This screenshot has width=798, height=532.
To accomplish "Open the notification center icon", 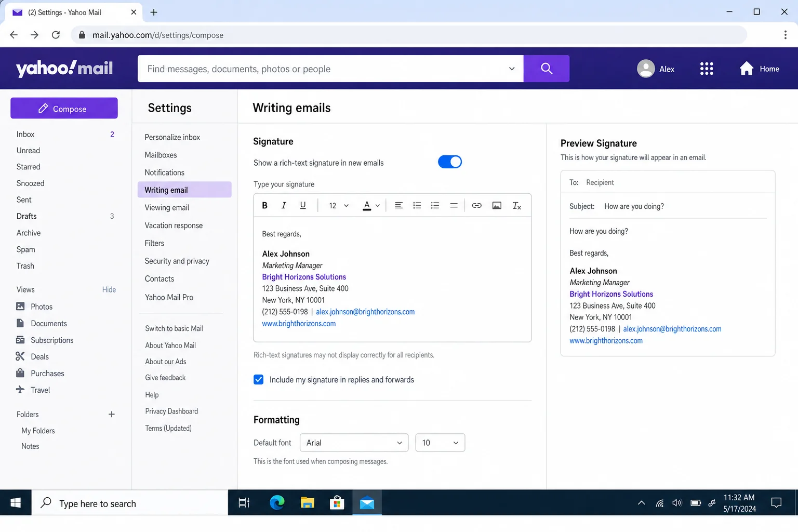I will 776,502.
